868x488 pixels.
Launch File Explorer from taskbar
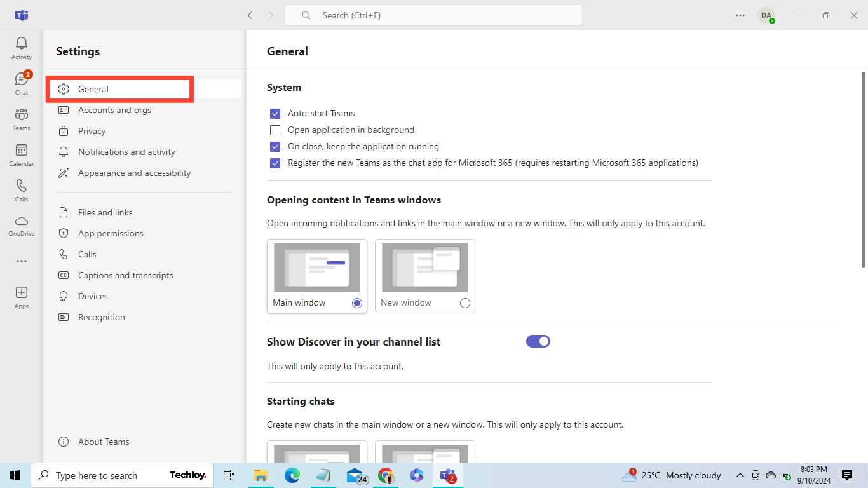tap(261, 475)
